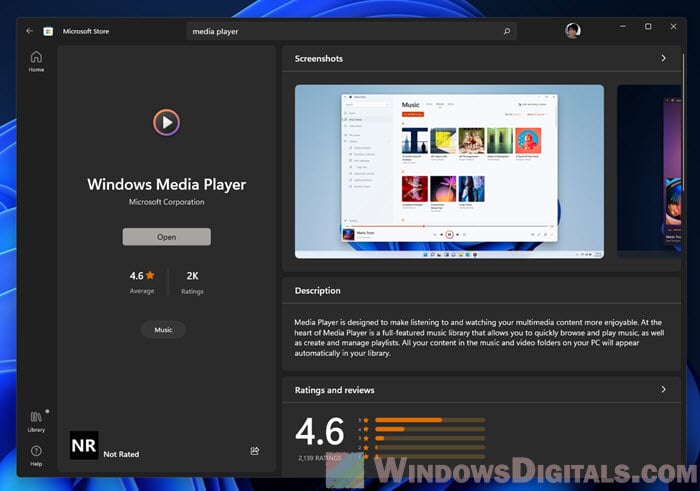This screenshot has height=491, width=700.
Task: Open the second partially visible screenshot
Action: [x=649, y=171]
